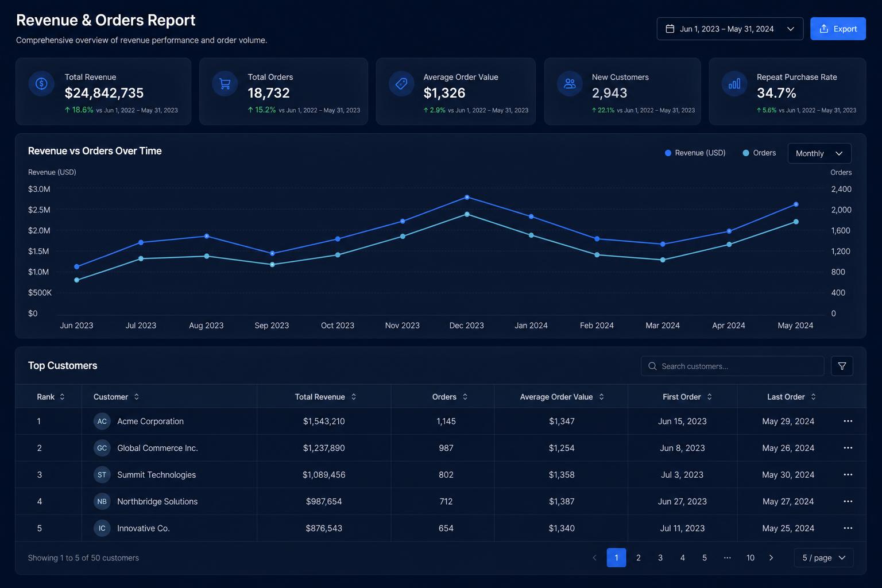Open the more options menu for Innovative Co.
This screenshot has height=588, width=882.
pos(848,528)
